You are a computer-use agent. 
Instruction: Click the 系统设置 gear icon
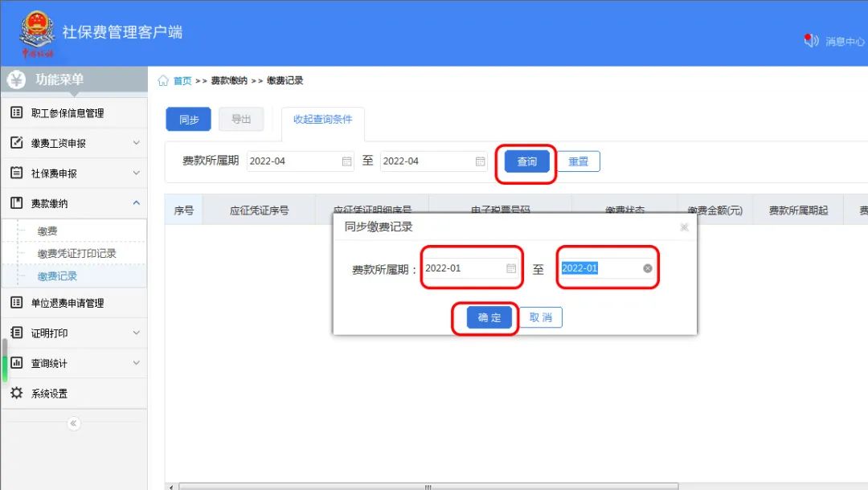pyautogui.click(x=16, y=394)
